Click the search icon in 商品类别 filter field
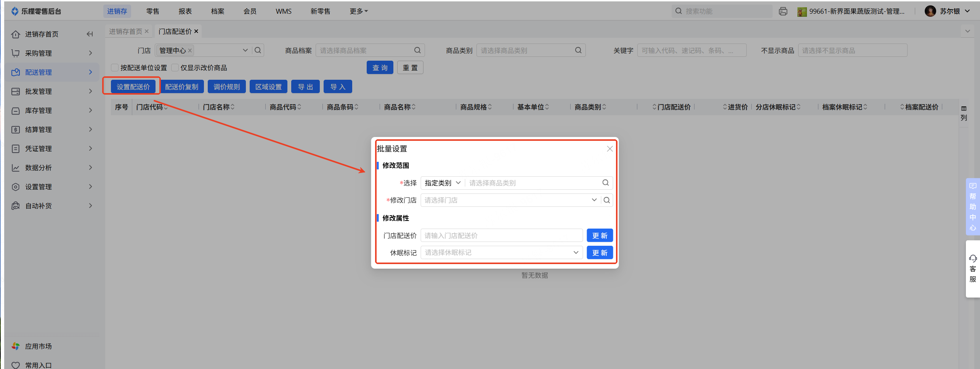 [x=578, y=50]
